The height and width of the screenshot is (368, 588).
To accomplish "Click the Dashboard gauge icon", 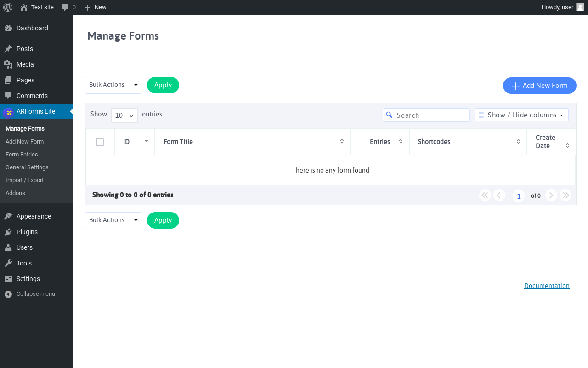I will pyautogui.click(x=8, y=28).
